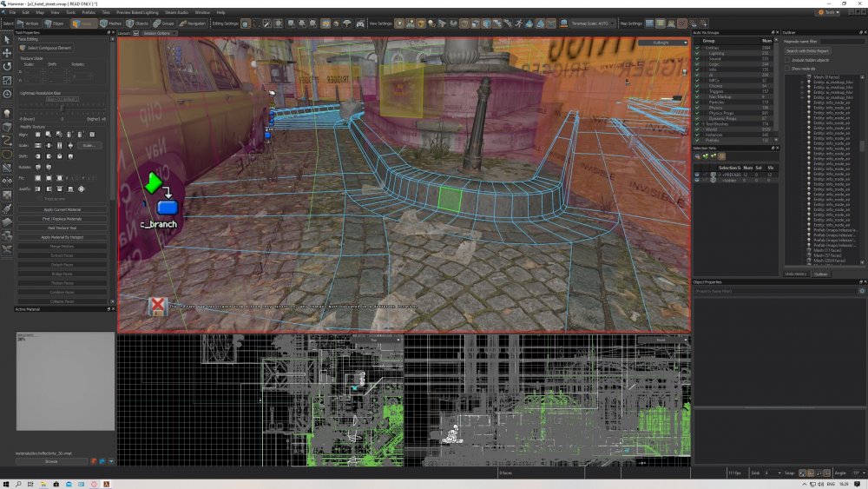Viewport: 868px width, 489px height.
Task: Enable Include hidden objects checkbox
Action: 787,60
